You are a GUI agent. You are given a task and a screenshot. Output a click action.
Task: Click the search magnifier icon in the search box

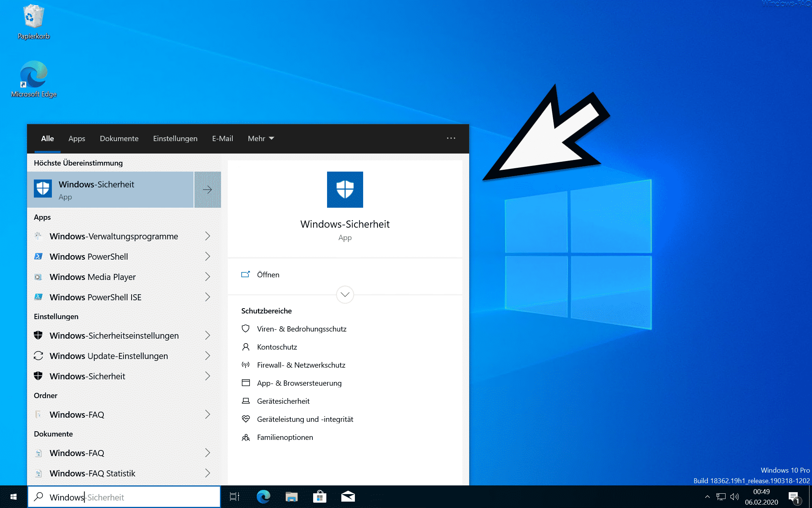39,497
